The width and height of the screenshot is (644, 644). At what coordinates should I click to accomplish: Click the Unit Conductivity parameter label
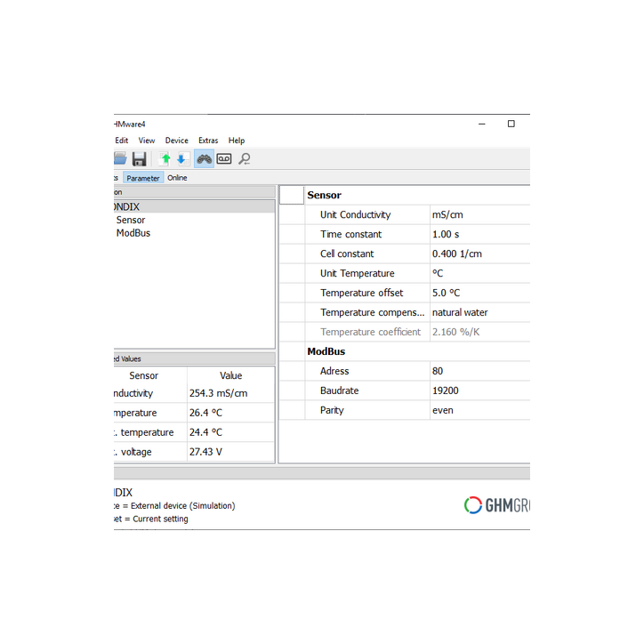[355, 214]
